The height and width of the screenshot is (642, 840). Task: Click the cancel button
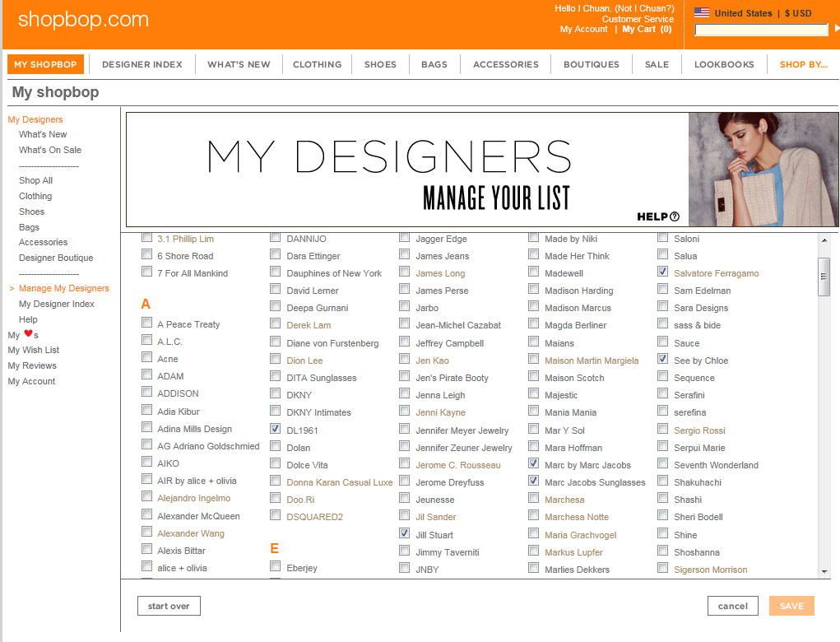(733, 606)
